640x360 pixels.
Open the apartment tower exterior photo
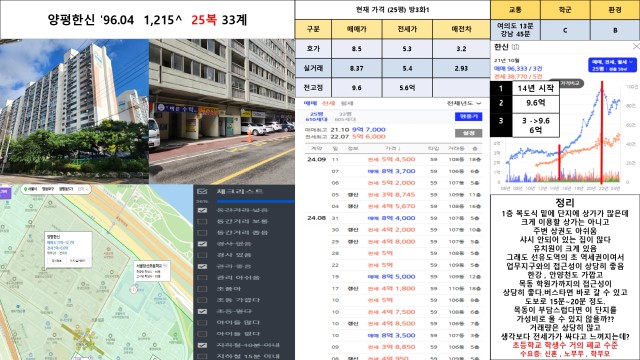(74, 111)
